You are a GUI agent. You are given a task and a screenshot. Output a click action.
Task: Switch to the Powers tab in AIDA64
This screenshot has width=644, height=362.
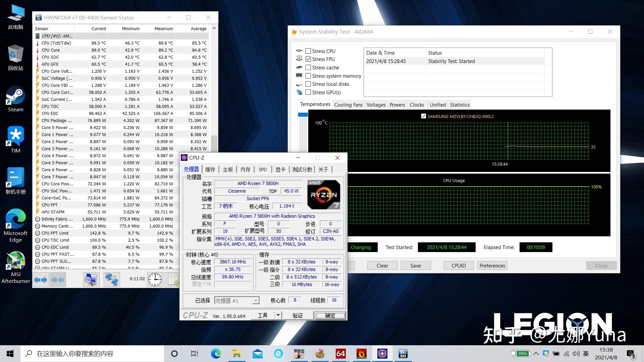397,105
